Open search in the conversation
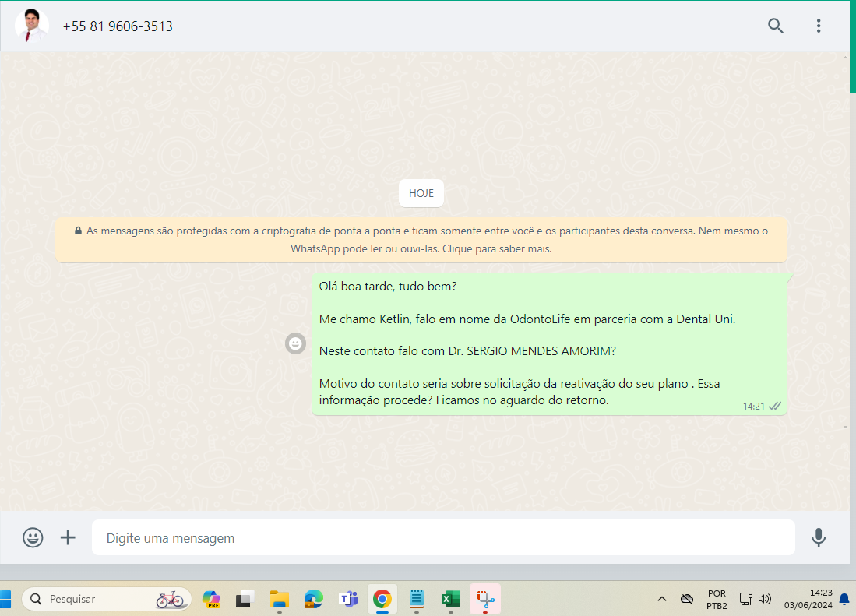Image resolution: width=856 pixels, height=616 pixels. (775, 26)
